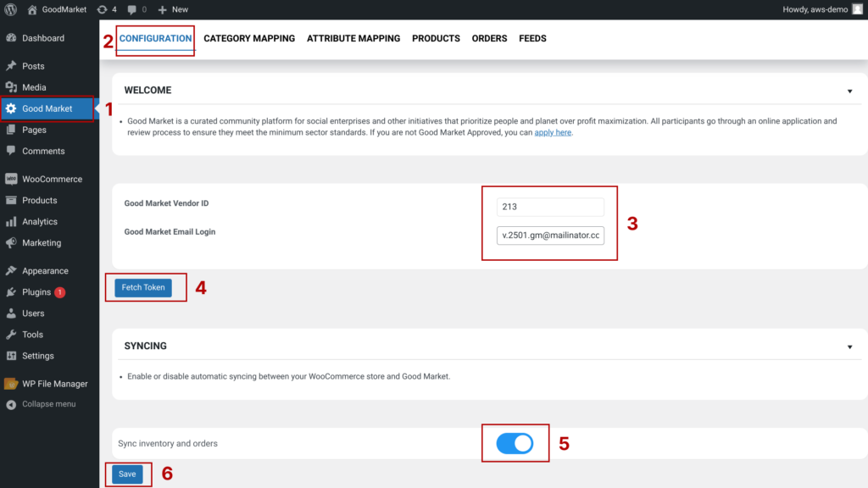Collapse the WELCOME section arrow
This screenshot has height=488, width=868.
[849, 91]
